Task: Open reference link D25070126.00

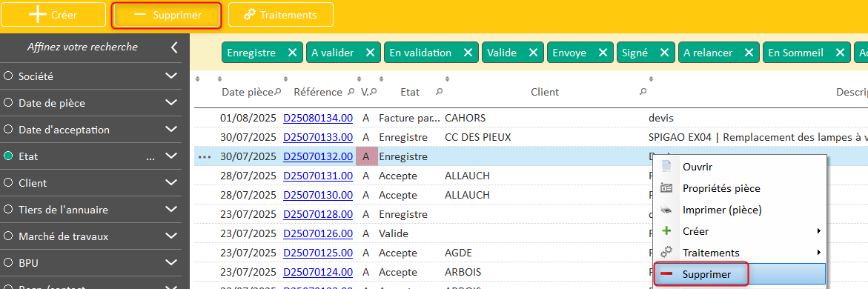Action: click(318, 233)
